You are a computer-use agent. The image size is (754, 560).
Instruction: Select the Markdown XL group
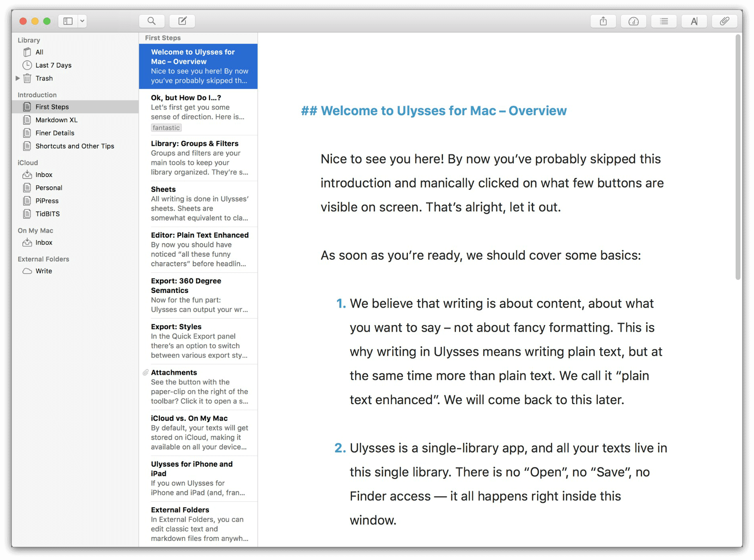click(x=56, y=120)
